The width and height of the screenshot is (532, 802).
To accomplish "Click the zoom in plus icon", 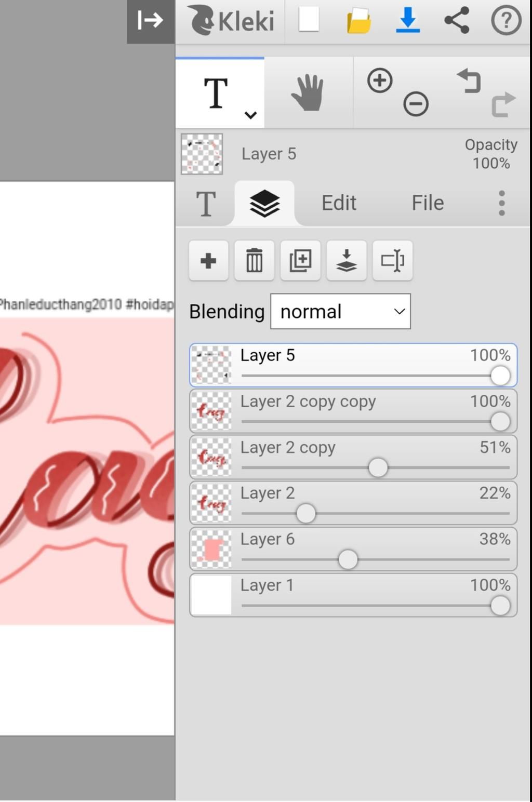I will pos(380,81).
